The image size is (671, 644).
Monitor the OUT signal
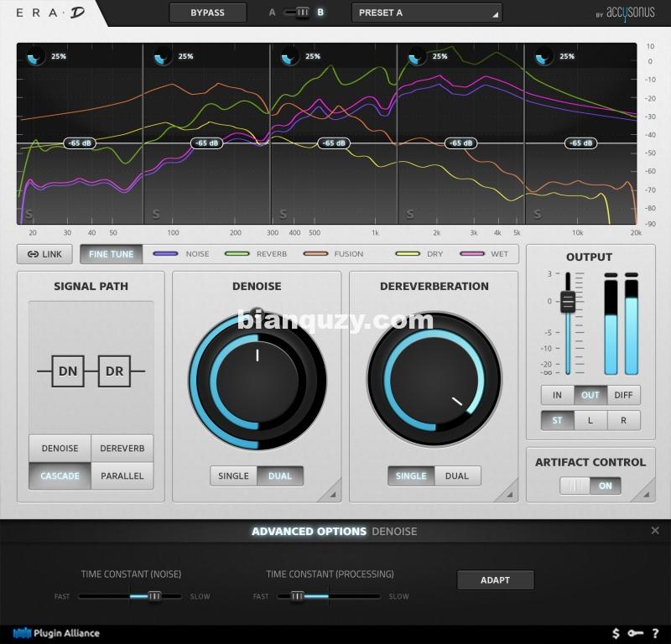tap(590, 395)
